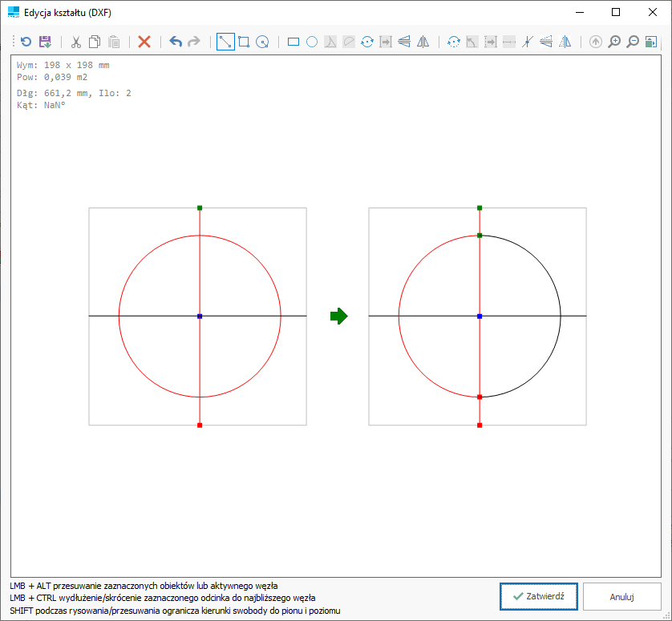This screenshot has width=672, height=621.
Task: Click the crossing lines intersection icon
Action: pyautogui.click(x=528, y=42)
